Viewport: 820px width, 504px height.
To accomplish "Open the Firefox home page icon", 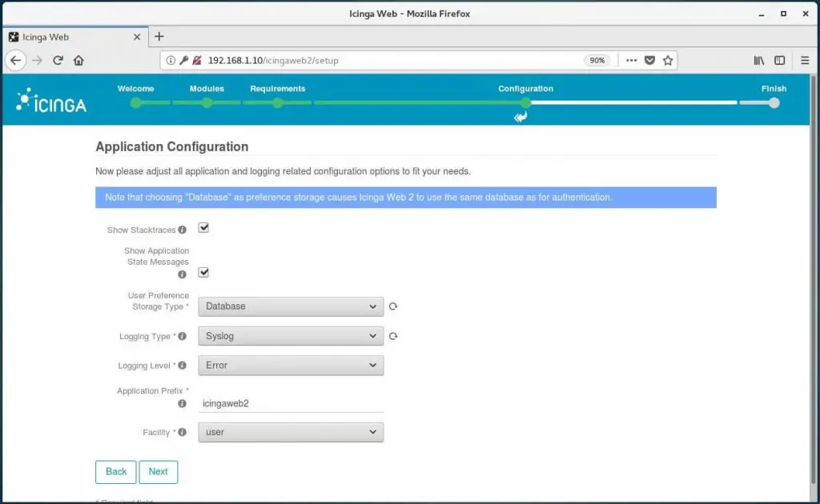I will pos(78,61).
